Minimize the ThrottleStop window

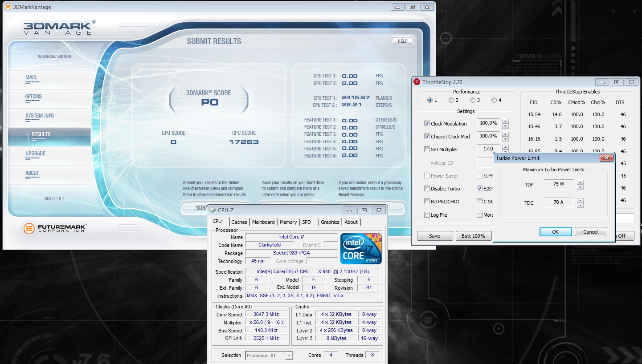pos(602,82)
